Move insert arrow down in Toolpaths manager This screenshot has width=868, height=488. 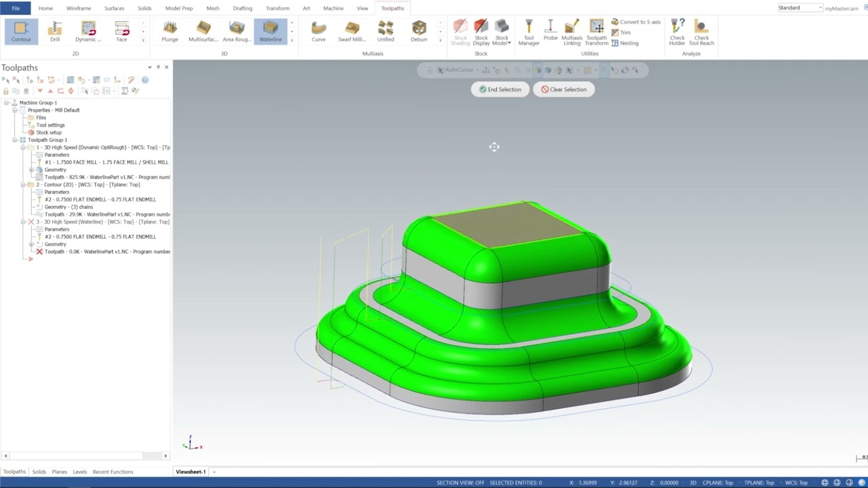(40, 91)
